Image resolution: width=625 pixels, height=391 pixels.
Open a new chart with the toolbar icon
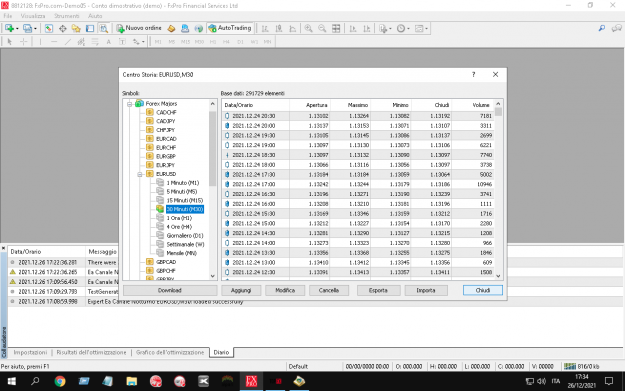(x=9, y=28)
